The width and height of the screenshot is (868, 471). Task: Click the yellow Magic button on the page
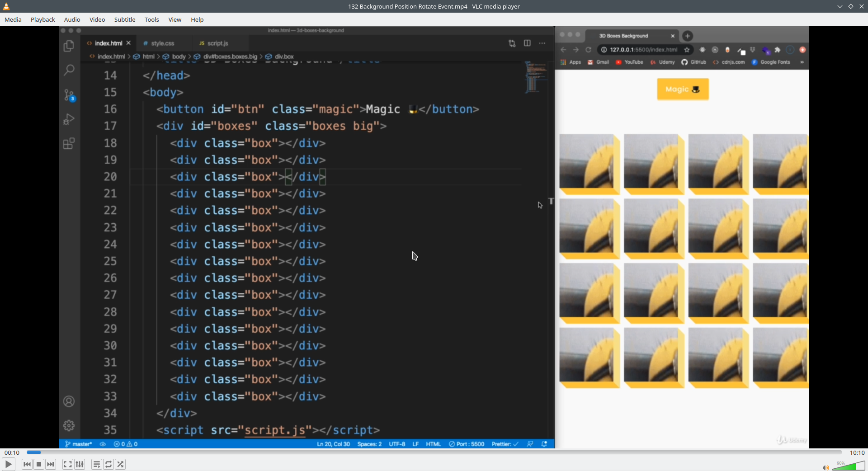(683, 89)
